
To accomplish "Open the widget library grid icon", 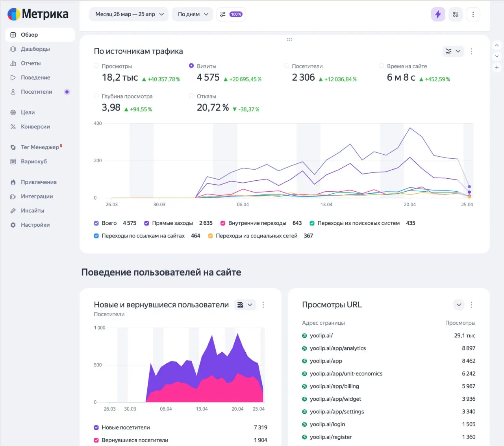I will coord(456,14).
